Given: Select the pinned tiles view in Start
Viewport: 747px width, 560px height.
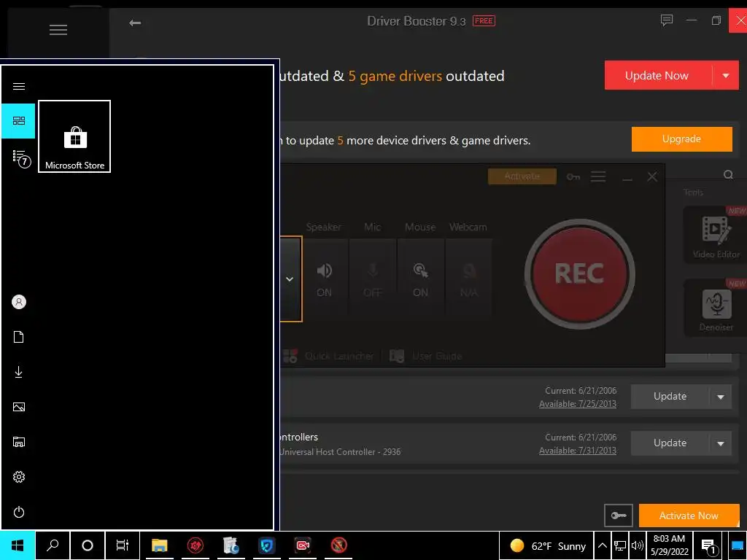Looking at the screenshot, I should pos(18,121).
